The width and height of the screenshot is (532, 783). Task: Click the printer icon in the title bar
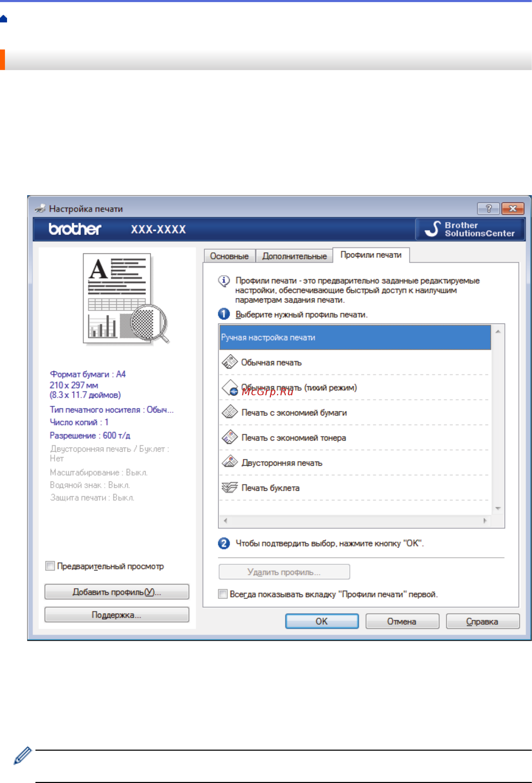tap(40, 208)
